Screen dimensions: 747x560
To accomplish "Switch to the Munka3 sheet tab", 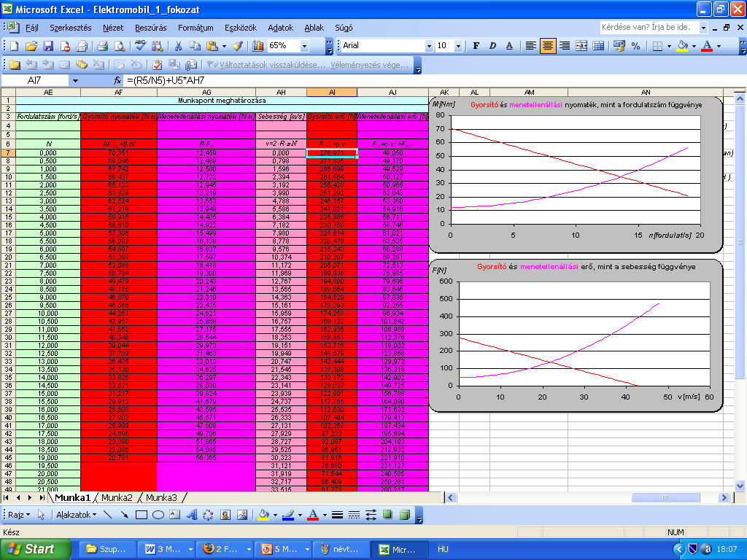I will (x=161, y=497).
